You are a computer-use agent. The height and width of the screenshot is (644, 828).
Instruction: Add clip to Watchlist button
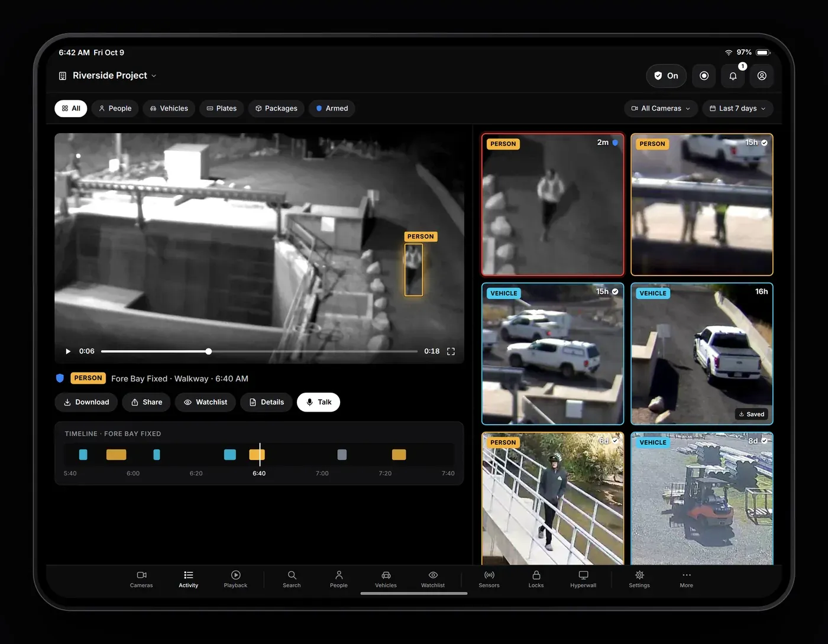click(x=205, y=402)
